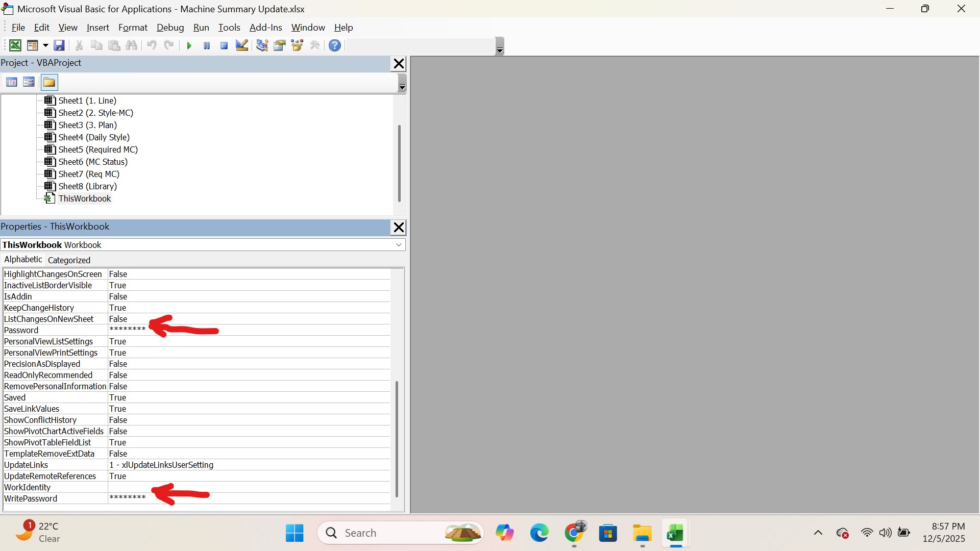
Task: Click the View Code icon in Project pane
Action: pyautogui.click(x=12, y=82)
